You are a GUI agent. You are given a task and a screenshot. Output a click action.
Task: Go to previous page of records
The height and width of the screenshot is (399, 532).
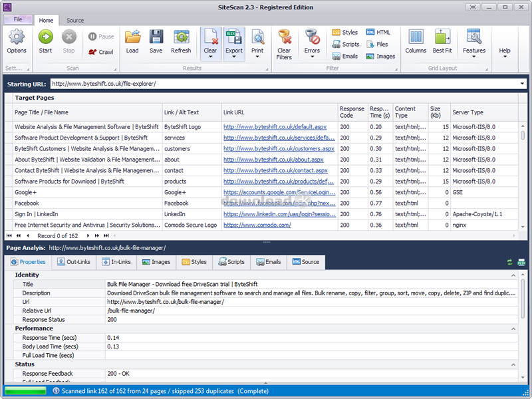click(x=19, y=235)
